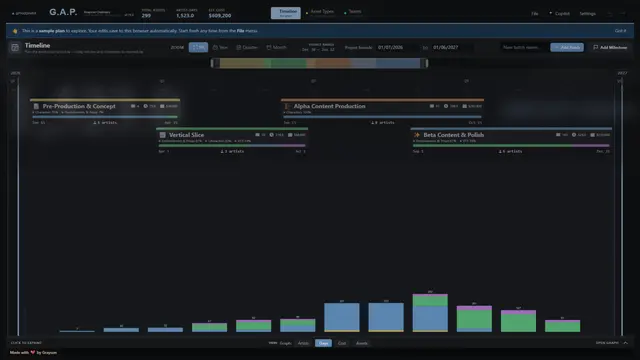Switch graph to Artists view
This screenshot has width=640, height=360.
pyautogui.click(x=303, y=343)
